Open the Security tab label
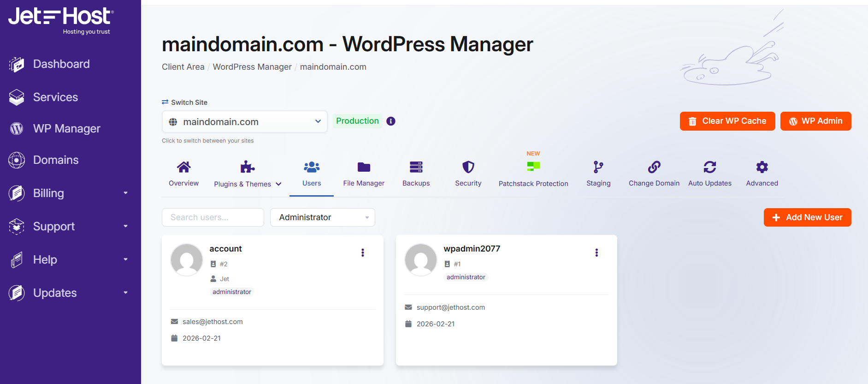868x384 pixels. pyautogui.click(x=468, y=183)
